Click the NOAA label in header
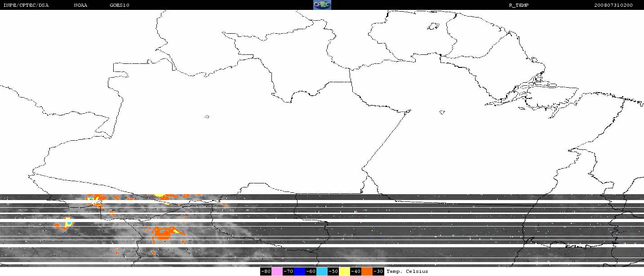The height and width of the screenshot is (276, 644). tap(80, 5)
